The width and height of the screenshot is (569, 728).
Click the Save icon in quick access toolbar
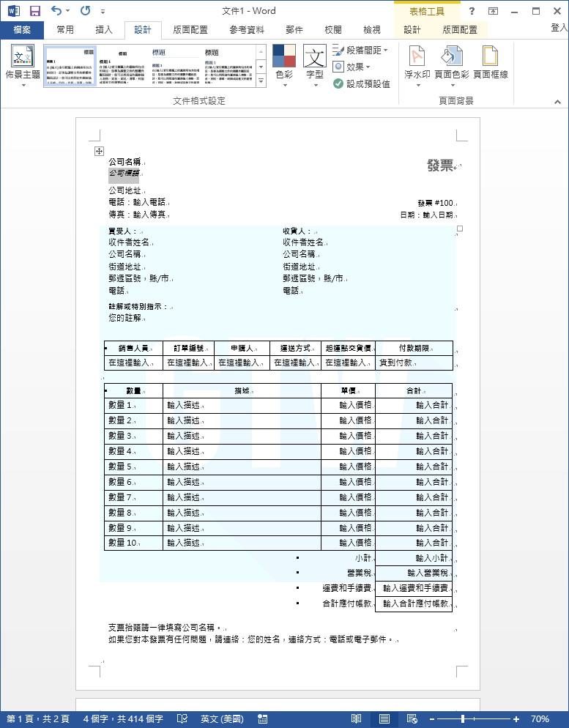pos(35,11)
